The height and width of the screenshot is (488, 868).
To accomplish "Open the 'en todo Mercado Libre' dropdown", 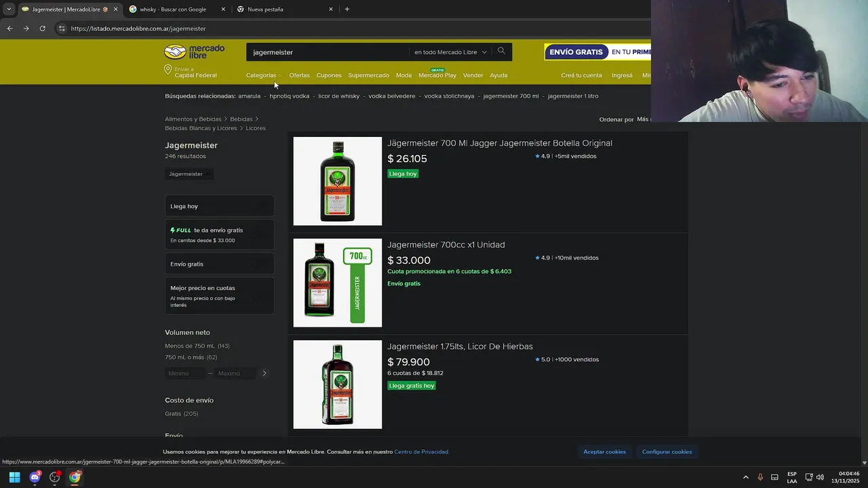I will click(450, 52).
